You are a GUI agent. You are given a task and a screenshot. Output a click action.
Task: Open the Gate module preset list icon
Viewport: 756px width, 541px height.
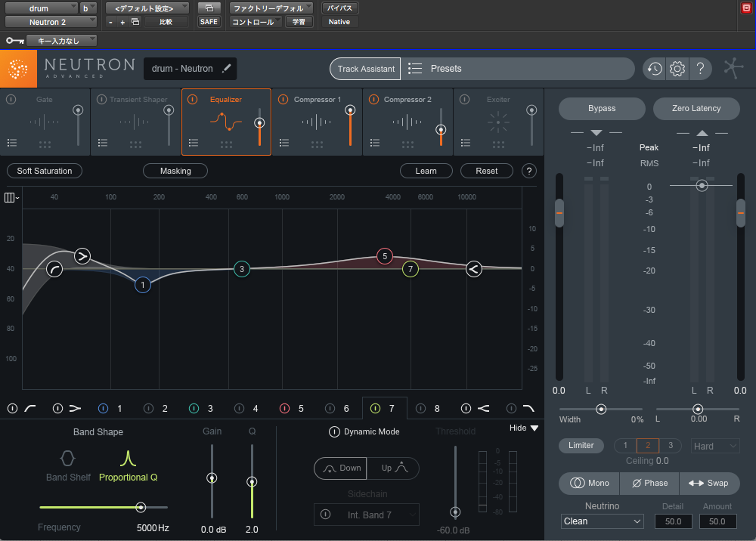tap(12, 143)
